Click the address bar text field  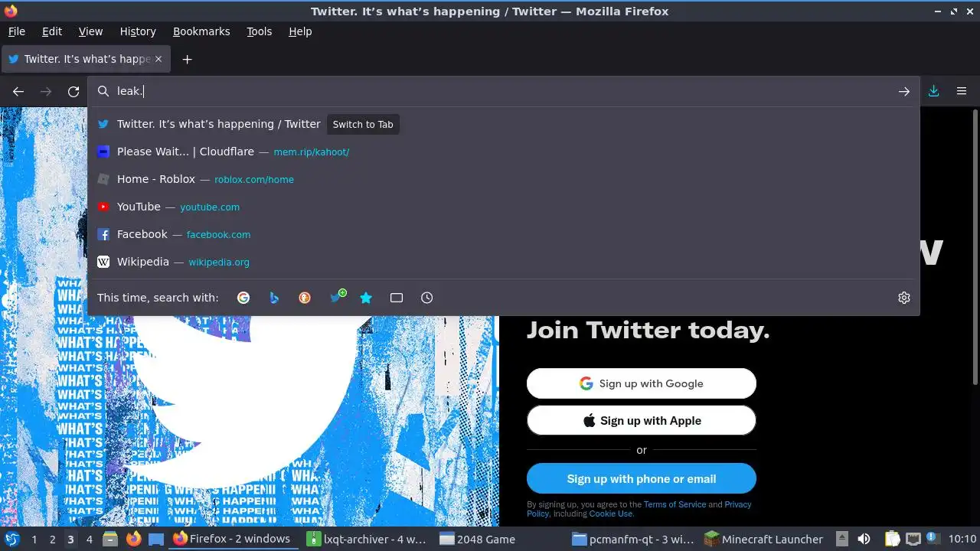coord(505,91)
